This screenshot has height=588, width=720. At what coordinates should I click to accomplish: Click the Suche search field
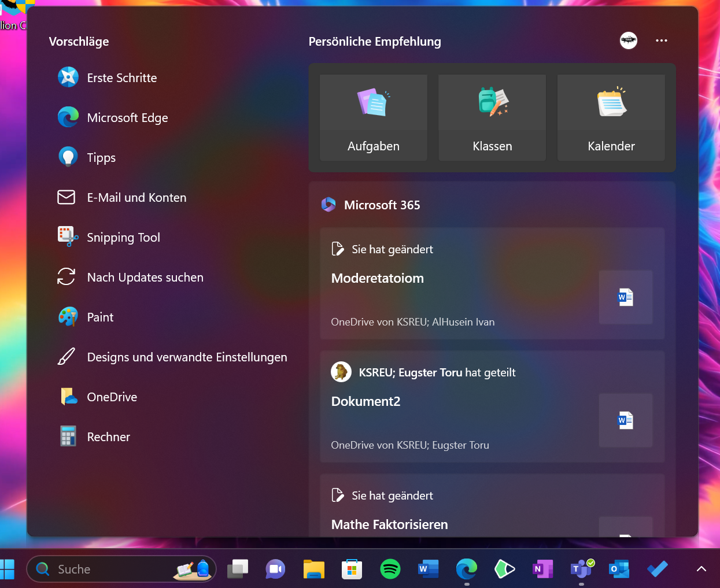[104, 569]
